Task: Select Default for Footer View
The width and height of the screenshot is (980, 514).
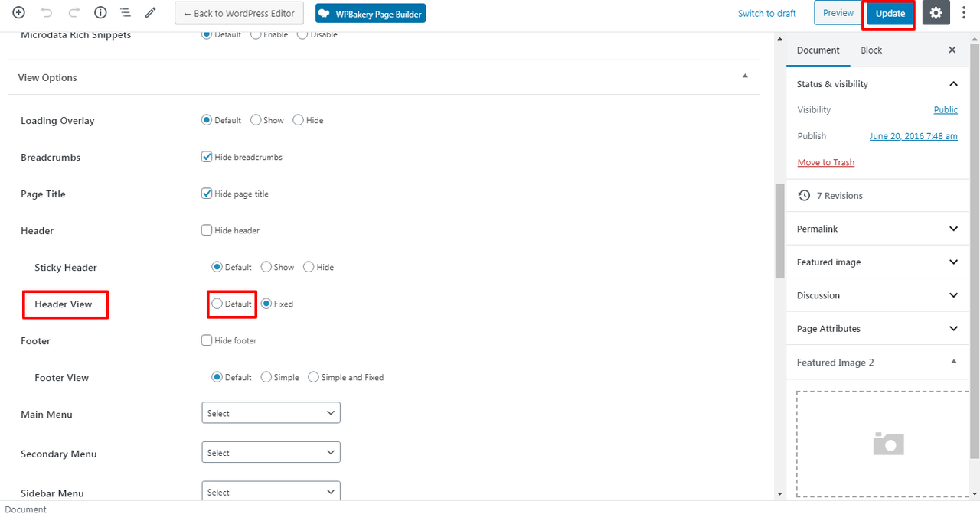Action: click(x=217, y=377)
